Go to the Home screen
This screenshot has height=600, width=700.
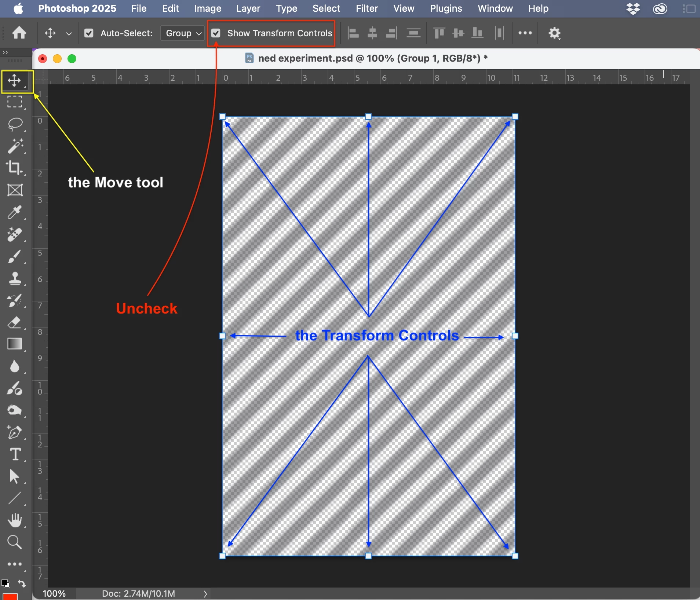[19, 33]
